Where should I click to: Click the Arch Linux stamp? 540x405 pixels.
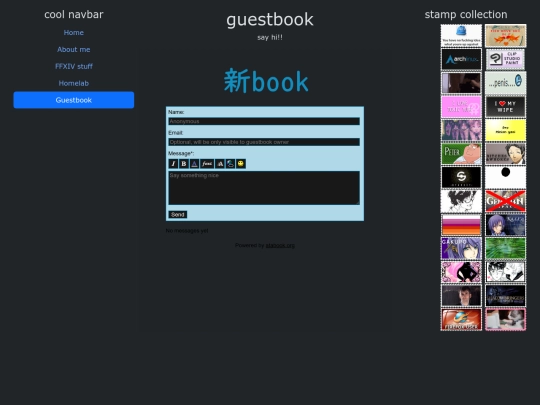[461, 59]
